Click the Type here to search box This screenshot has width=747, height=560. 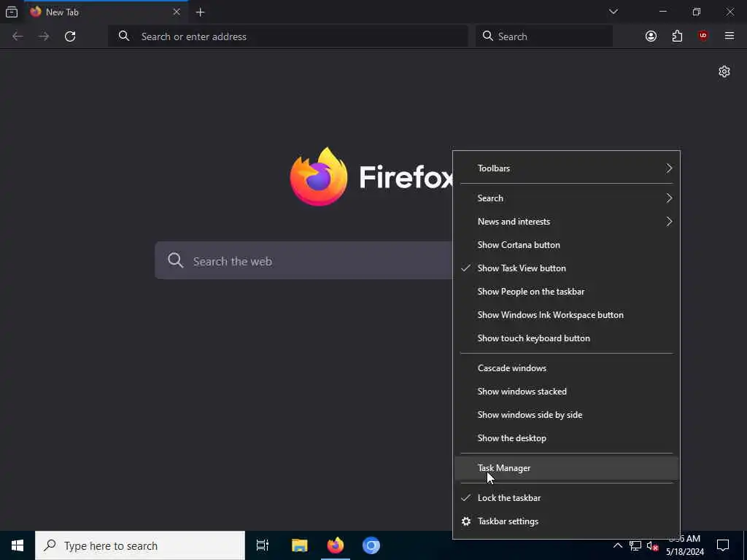coord(140,545)
